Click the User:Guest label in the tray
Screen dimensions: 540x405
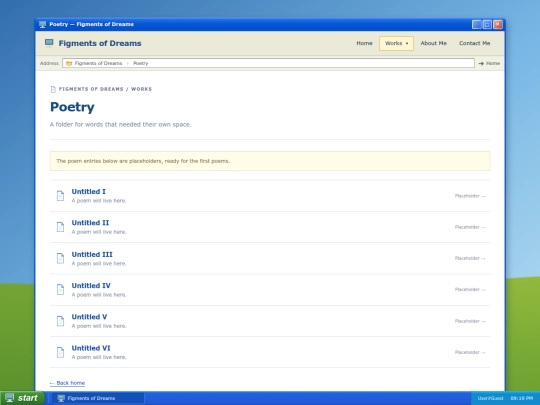point(490,398)
